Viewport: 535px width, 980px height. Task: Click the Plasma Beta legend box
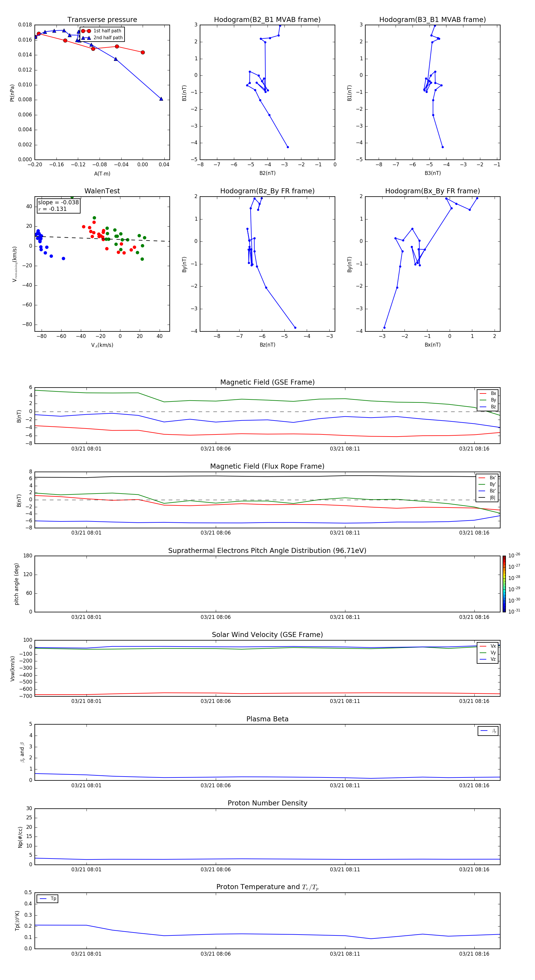488,731
